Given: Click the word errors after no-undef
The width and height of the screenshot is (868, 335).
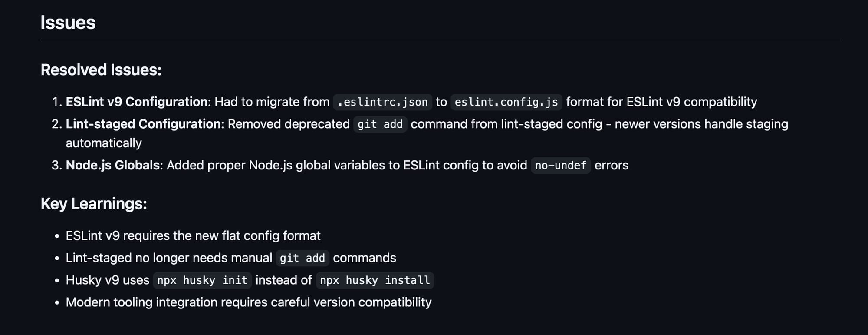Looking at the screenshot, I should point(612,166).
